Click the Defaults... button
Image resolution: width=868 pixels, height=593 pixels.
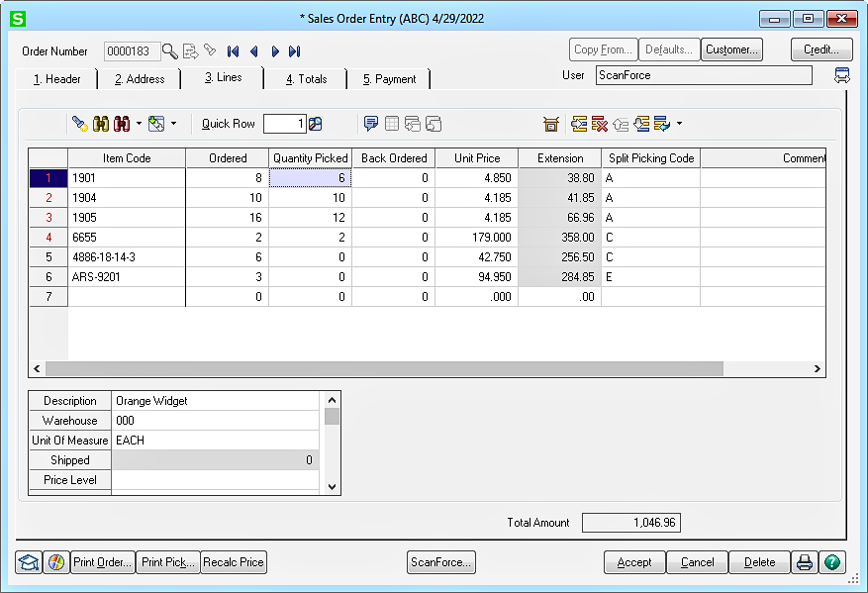tap(669, 49)
